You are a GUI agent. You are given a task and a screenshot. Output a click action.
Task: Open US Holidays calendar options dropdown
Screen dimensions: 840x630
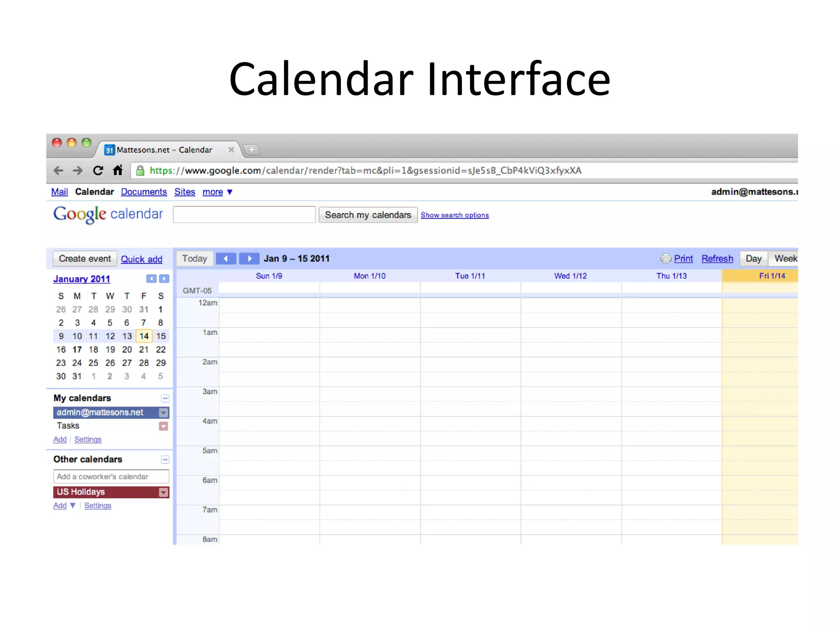click(x=164, y=492)
